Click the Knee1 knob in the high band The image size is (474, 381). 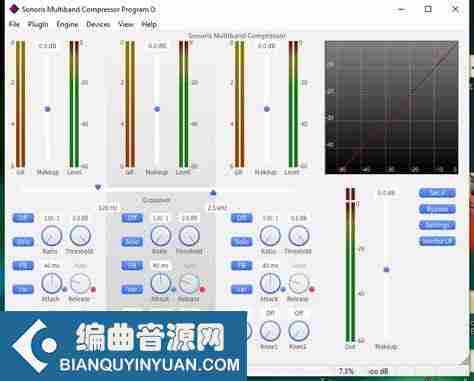270,331
